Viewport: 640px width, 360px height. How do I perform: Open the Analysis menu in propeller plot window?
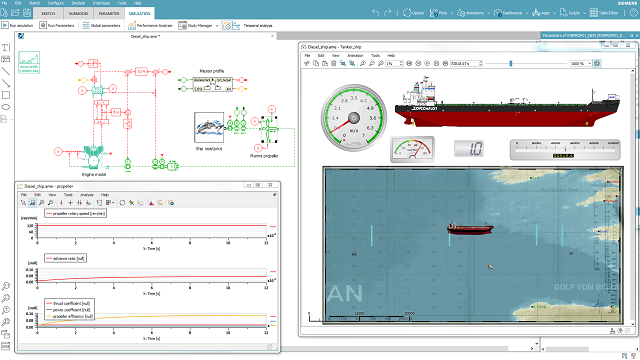(87, 195)
